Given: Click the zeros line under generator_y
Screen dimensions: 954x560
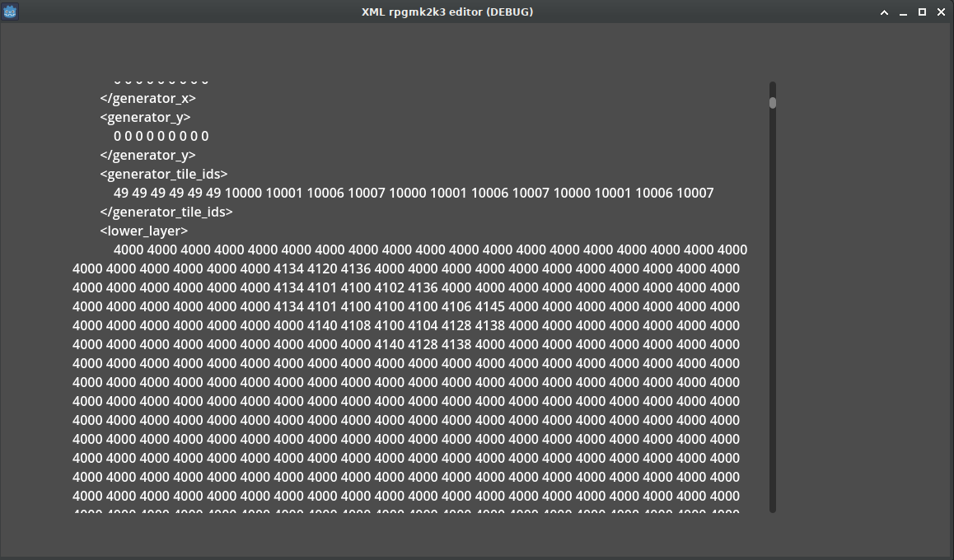Looking at the screenshot, I should [161, 136].
